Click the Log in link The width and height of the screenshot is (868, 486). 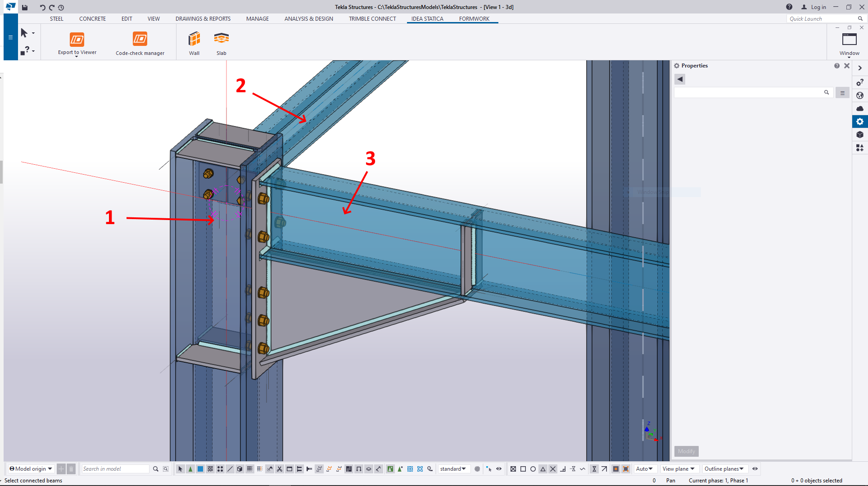click(x=818, y=7)
